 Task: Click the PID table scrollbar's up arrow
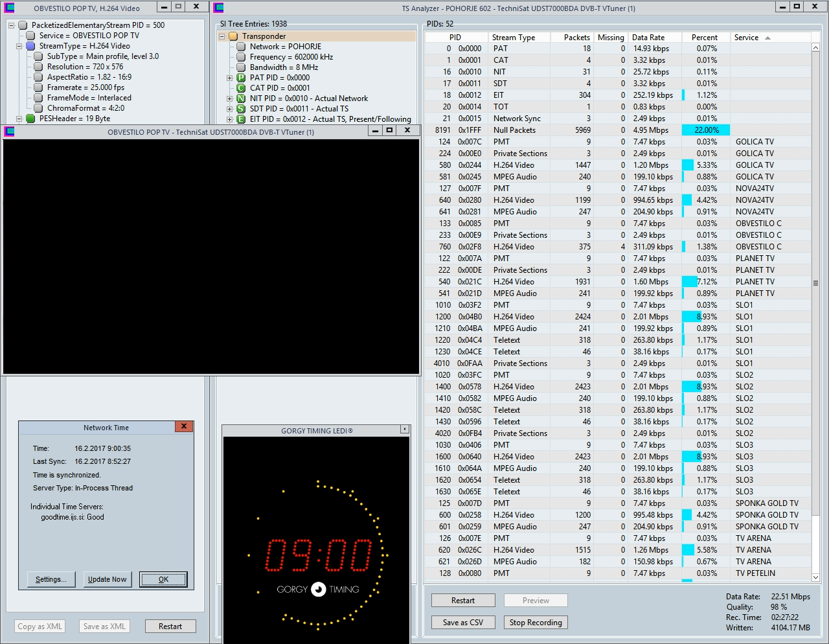point(815,48)
